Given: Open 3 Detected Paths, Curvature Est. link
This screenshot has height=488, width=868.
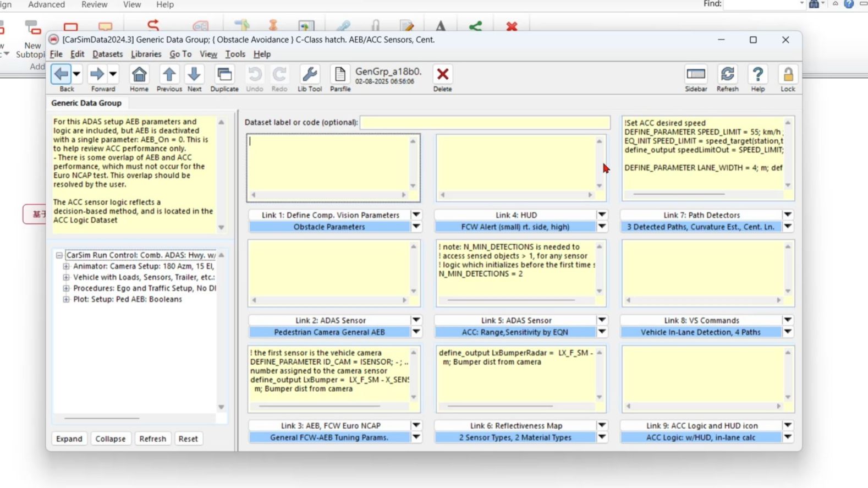Looking at the screenshot, I should pos(701,227).
